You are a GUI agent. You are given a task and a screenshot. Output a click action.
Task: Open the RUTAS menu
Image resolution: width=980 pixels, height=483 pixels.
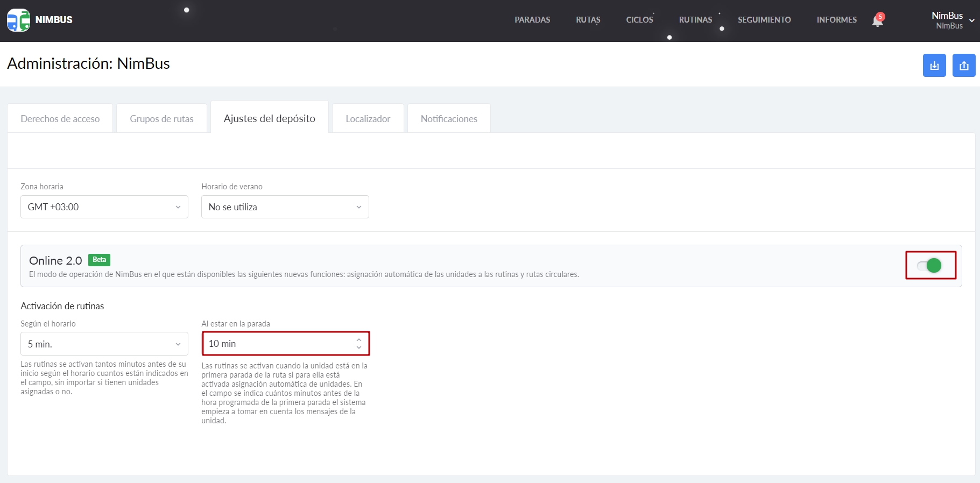tap(588, 20)
